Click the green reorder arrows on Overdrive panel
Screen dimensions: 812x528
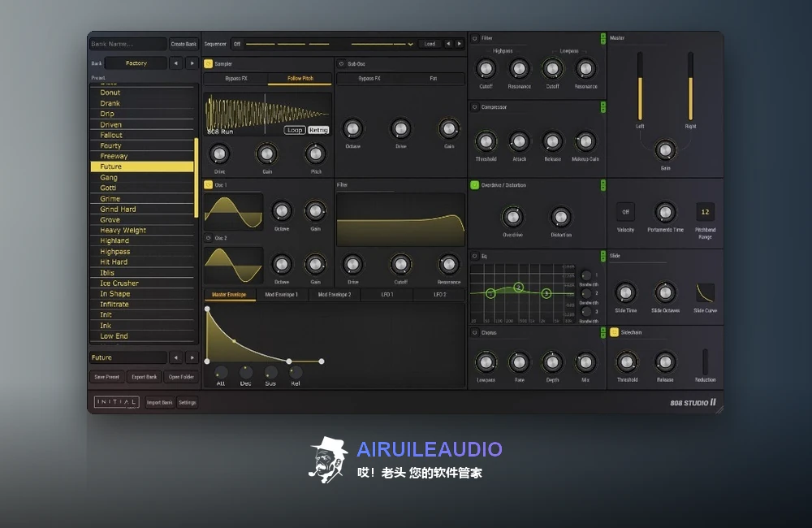tap(603, 185)
